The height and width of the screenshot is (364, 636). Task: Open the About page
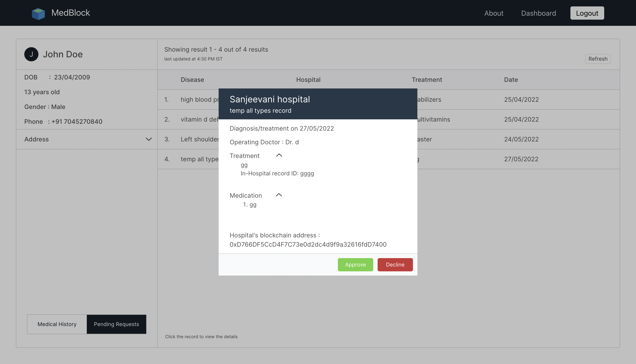(493, 13)
